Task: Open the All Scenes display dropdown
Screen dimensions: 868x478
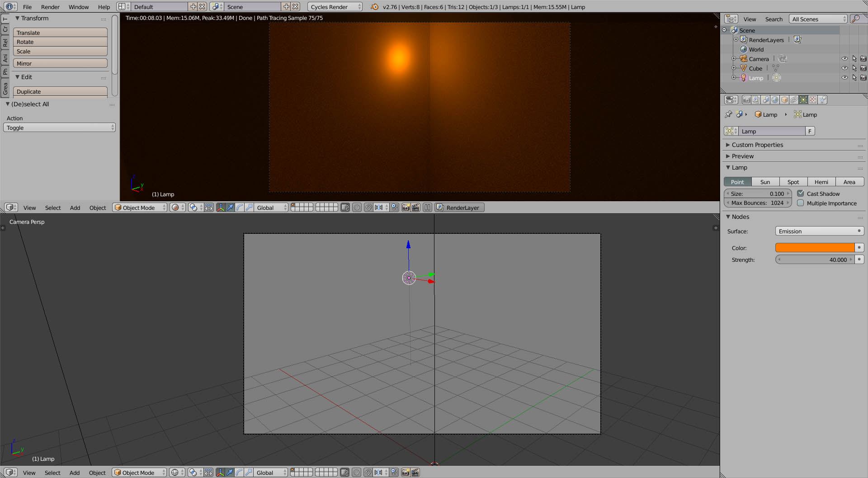Action: coord(818,19)
